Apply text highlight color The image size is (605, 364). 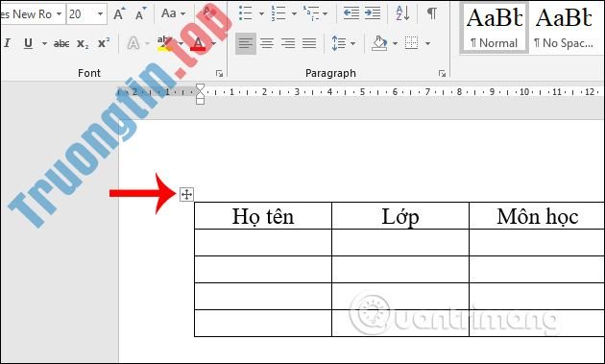point(165,43)
